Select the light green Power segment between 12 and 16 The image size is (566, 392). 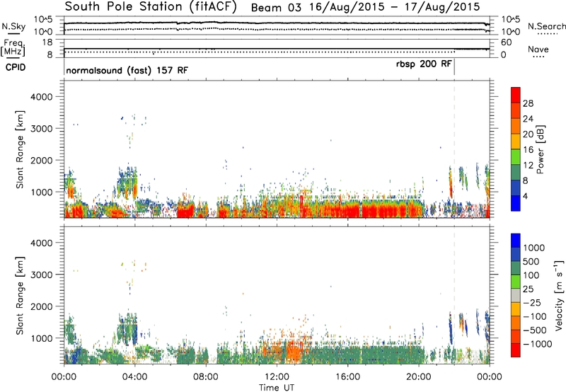[x=516, y=157]
